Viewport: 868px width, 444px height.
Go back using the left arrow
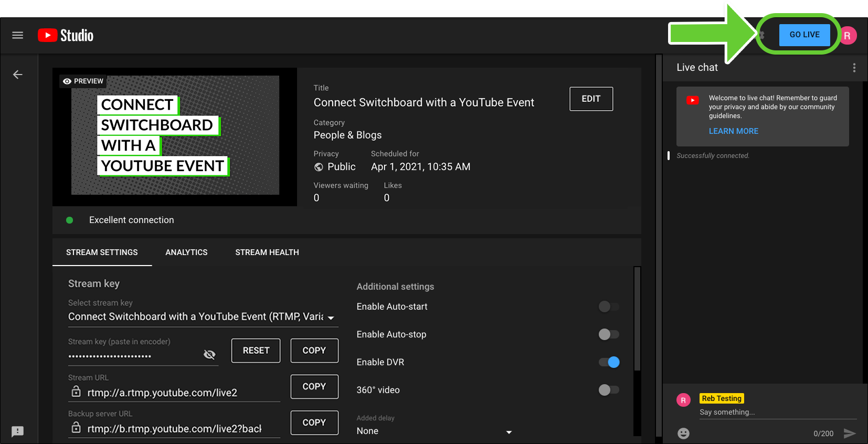tap(18, 75)
